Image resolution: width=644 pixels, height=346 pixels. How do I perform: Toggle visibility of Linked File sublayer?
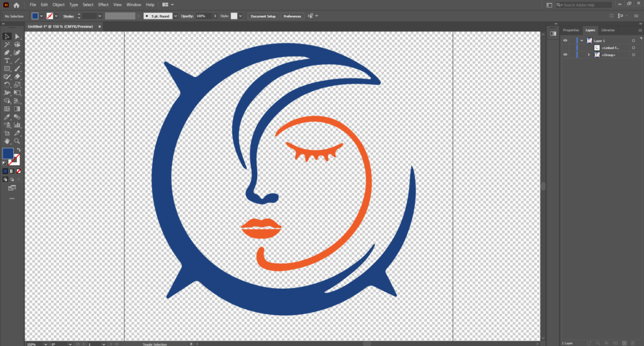(x=565, y=48)
